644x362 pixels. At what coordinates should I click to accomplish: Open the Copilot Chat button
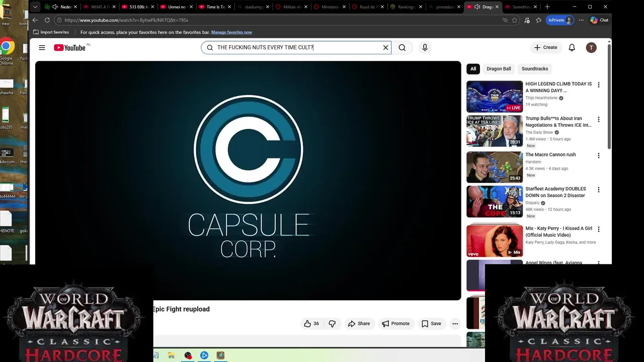point(599,20)
